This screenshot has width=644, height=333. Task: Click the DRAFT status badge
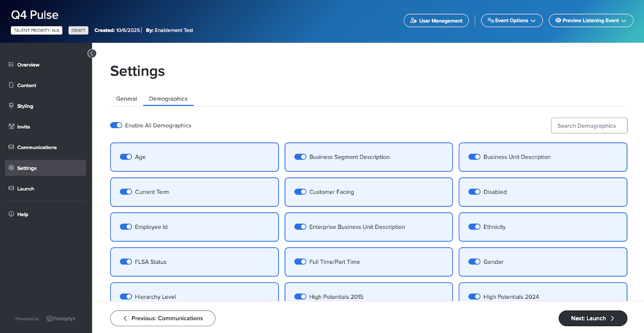(x=78, y=30)
